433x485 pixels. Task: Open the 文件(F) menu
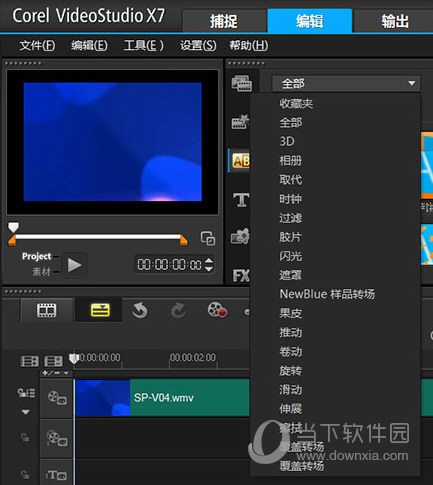click(x=37, y=45)
